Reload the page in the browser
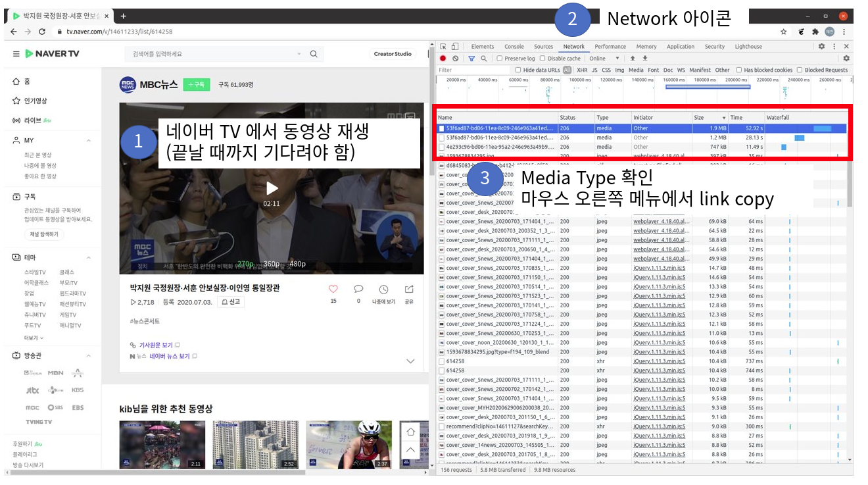This screenshot has height=485, width=868. pyautogui.click(x=41, y=32)
